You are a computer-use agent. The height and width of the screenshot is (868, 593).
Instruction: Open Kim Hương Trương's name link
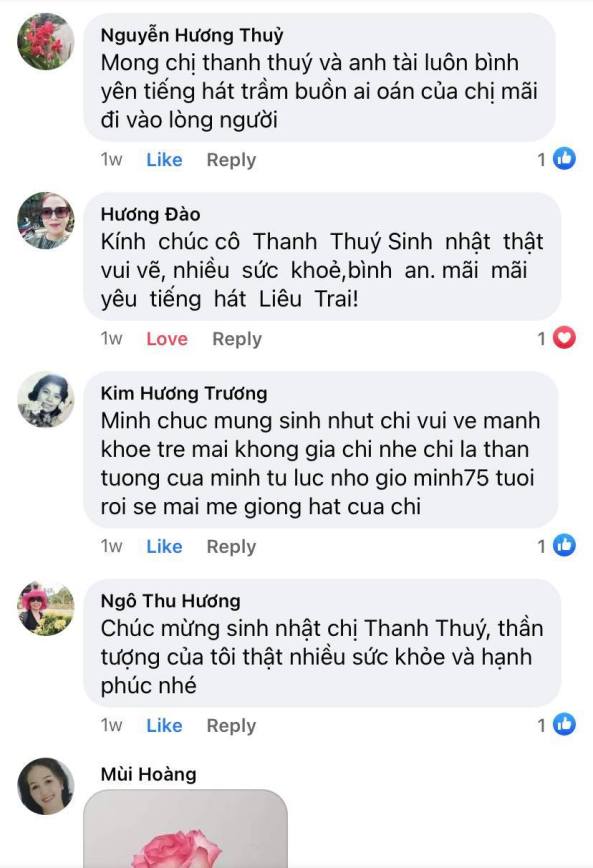coord(184,393)
